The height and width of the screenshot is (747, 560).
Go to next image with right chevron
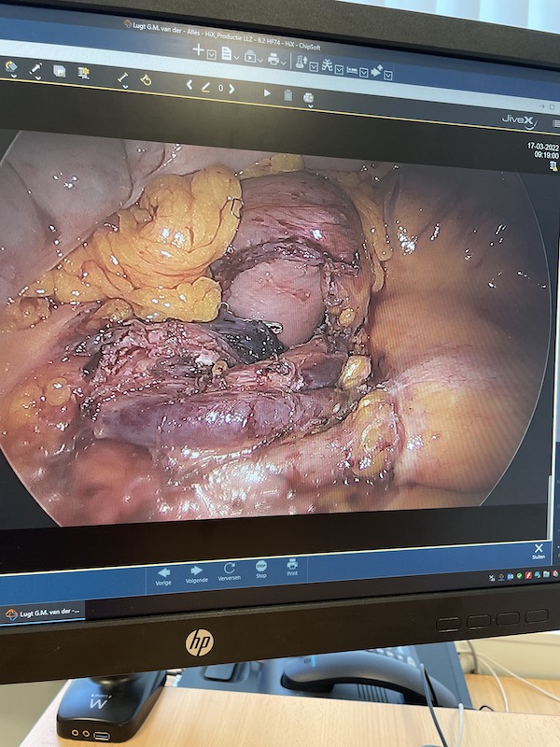pyautogui.click(x=231, y=89)
